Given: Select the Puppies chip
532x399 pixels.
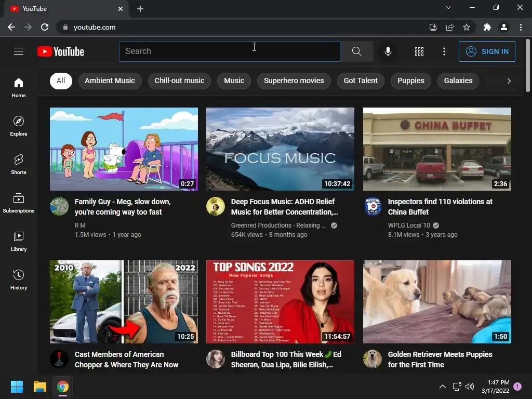Looking at the screenshot, I should tap(411, 81).
